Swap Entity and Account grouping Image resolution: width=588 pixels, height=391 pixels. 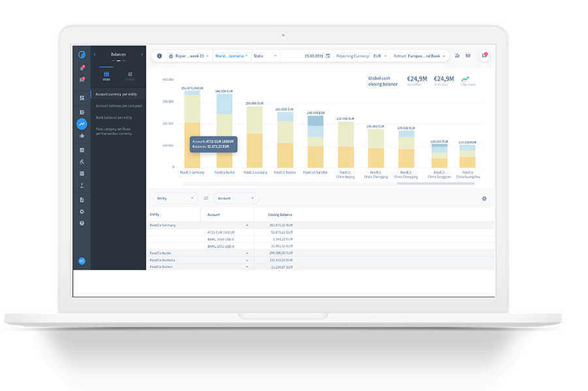pos(206,198)
